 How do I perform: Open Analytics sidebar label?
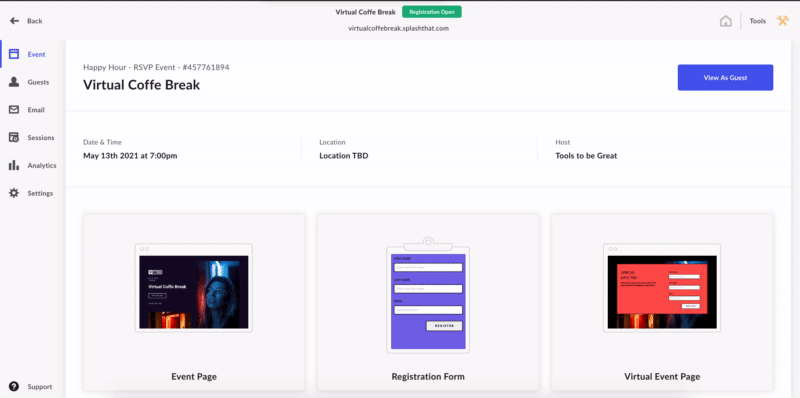[42, 165]
